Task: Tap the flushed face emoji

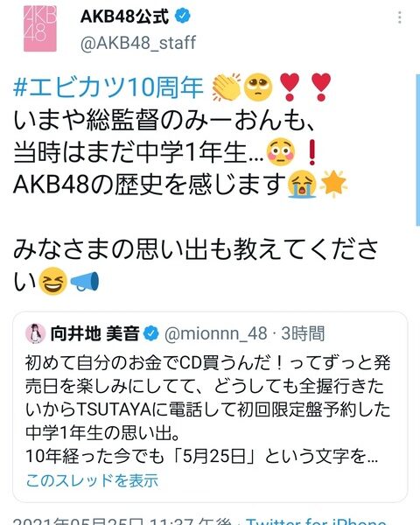Action: 281,152
